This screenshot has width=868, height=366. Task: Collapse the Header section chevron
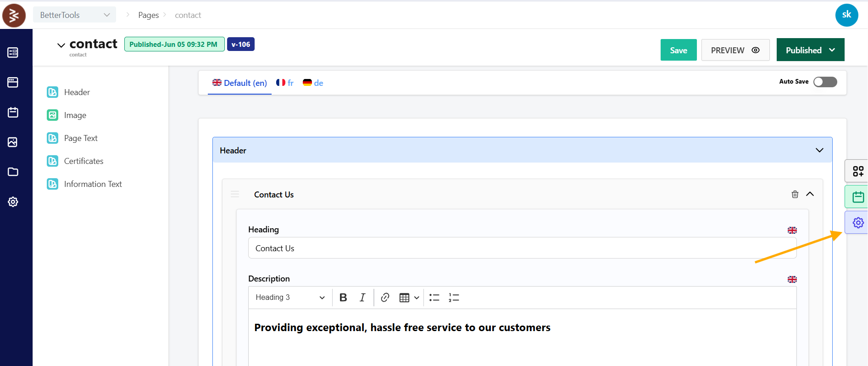819,150
